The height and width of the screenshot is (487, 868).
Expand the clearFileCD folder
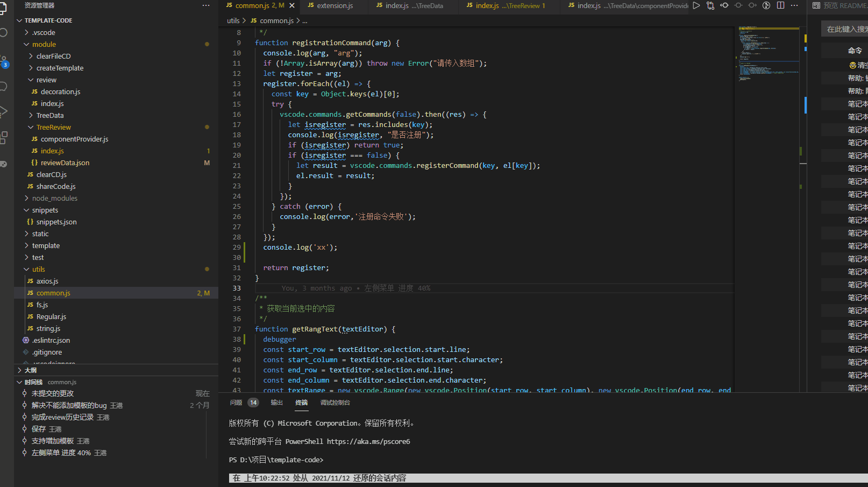coord(31,56)
